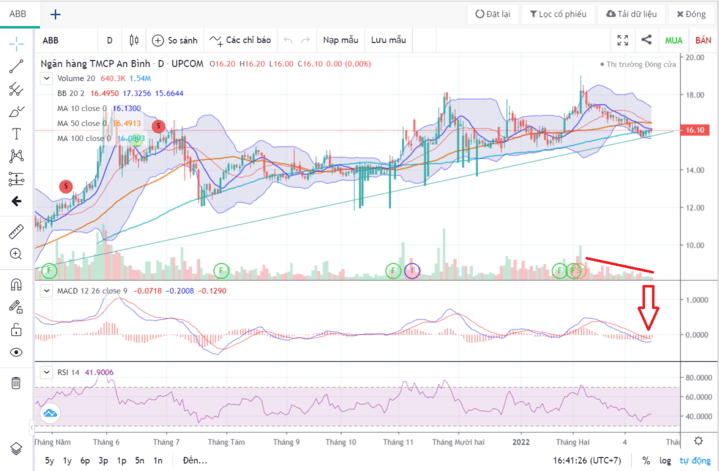Image resolution: width=719 pixels, height=471 pixels.
Task: Click Đặt lại reset button
Action: pos(493,14)
